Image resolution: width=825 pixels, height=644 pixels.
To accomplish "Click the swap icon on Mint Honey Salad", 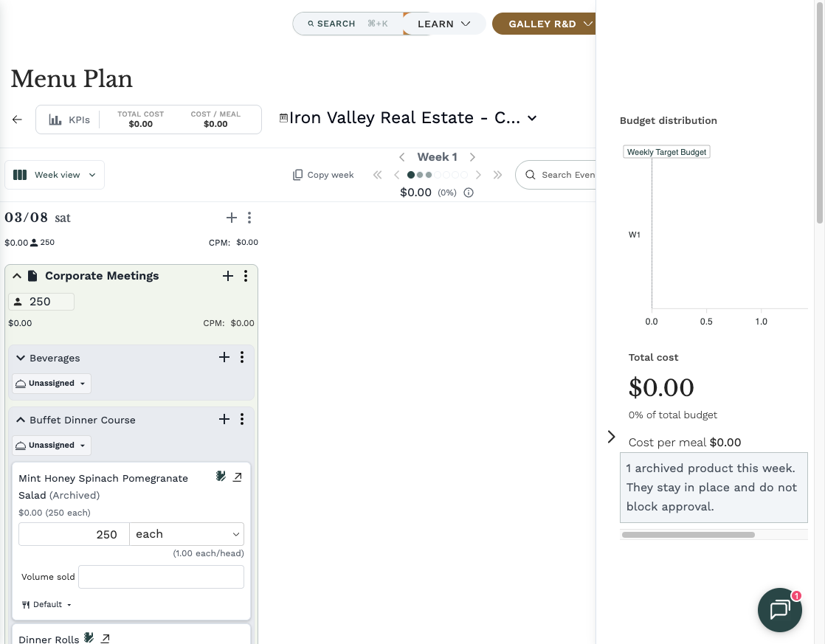I will pyautogui.click(x=221, y=476).
